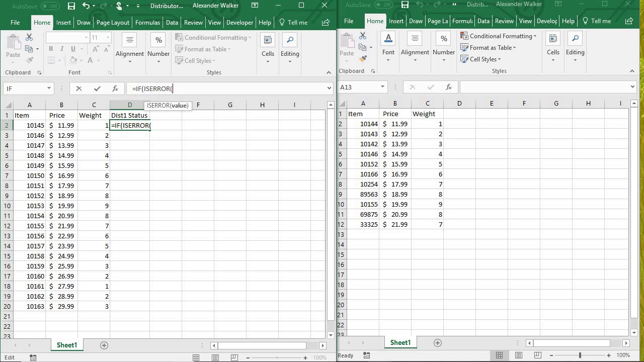Open Name Box dropdown showing IF
Screen dimensions: 644x362
pos(49,88)
